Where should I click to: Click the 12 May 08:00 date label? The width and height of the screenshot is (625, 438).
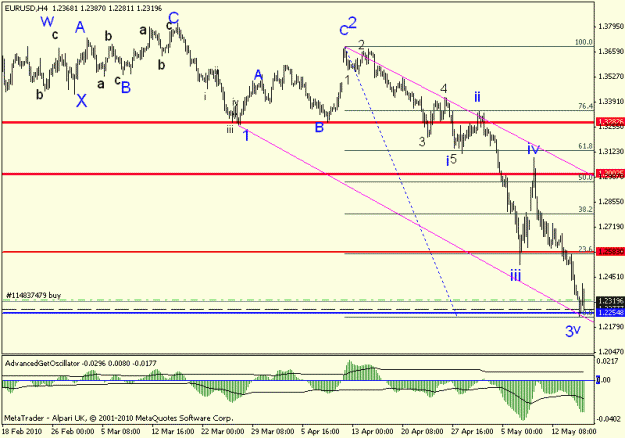(x=574, y=432)
